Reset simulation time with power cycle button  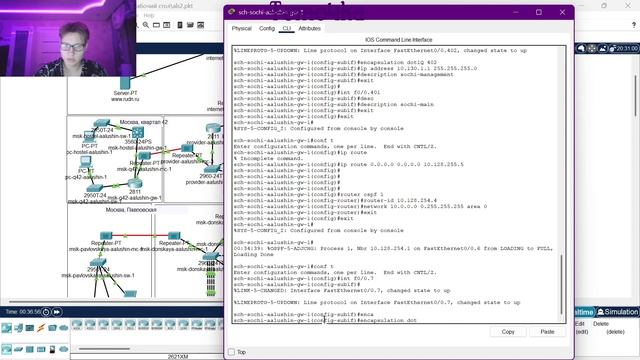(46, 312)
